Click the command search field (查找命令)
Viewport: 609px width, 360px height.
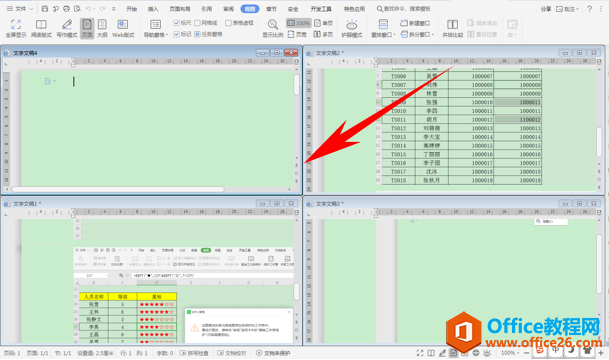(x=403, y=9)
